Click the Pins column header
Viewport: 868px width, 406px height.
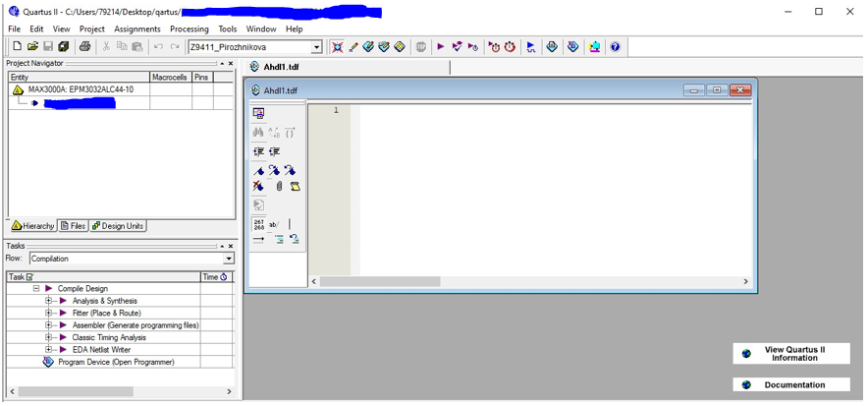[202, 78]
